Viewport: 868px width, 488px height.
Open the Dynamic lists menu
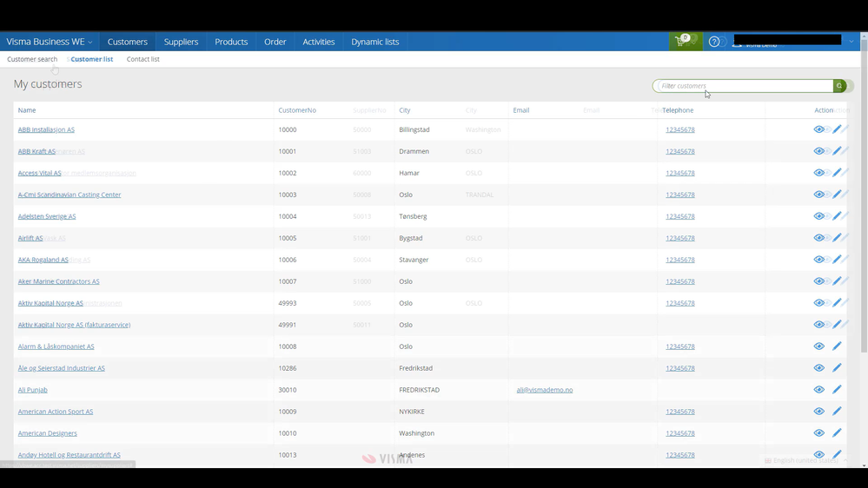[374, 42]
